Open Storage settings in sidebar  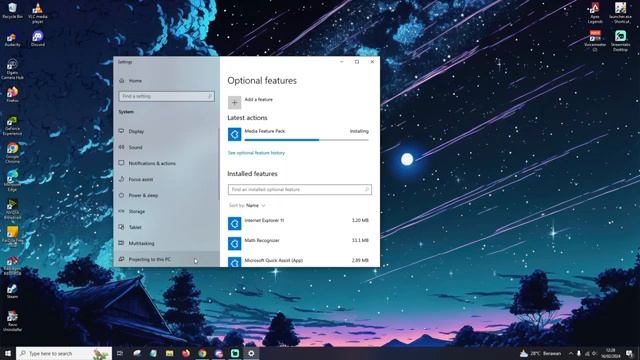click(167, 211)
